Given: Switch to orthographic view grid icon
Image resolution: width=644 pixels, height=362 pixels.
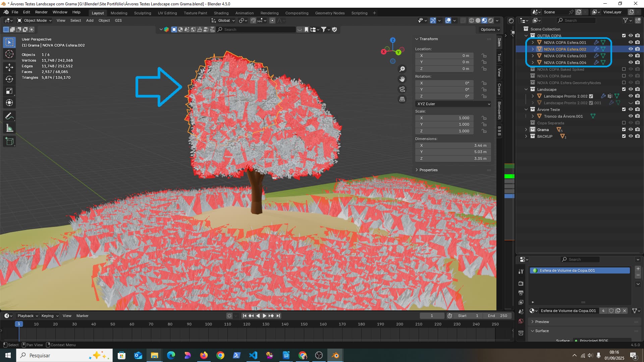Looking at the screenshot, I should [402, 99].
